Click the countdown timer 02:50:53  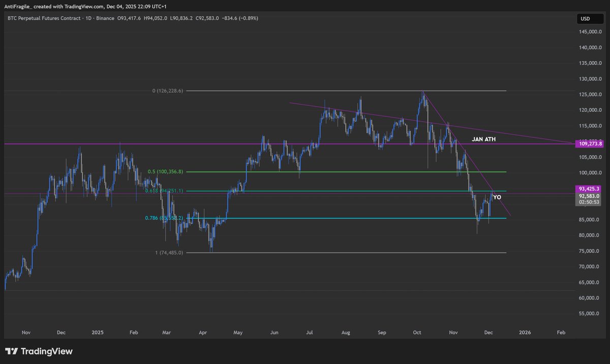click(590, 202)
